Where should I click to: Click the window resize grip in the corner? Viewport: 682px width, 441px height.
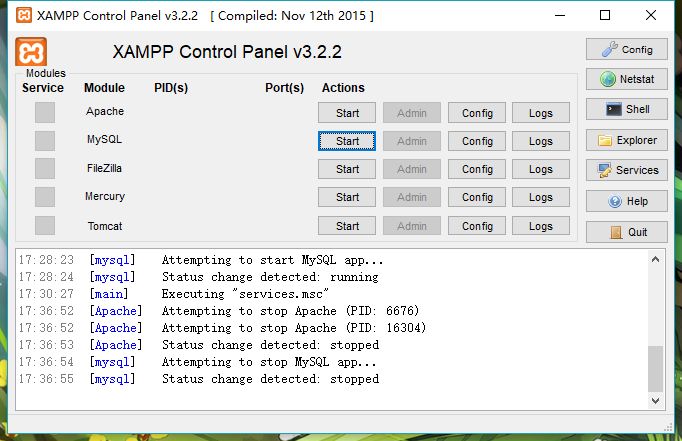click(669, 428)
